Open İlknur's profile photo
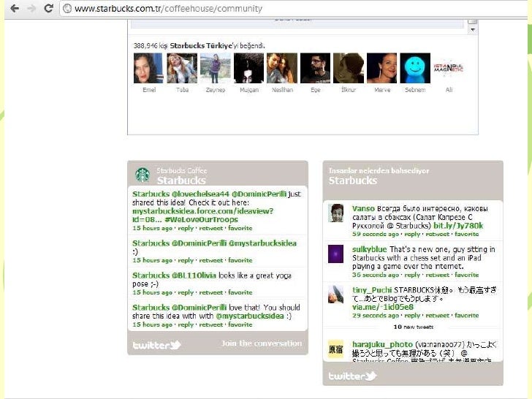The height and width of the screenshot is (399, 532). (349, 68)
